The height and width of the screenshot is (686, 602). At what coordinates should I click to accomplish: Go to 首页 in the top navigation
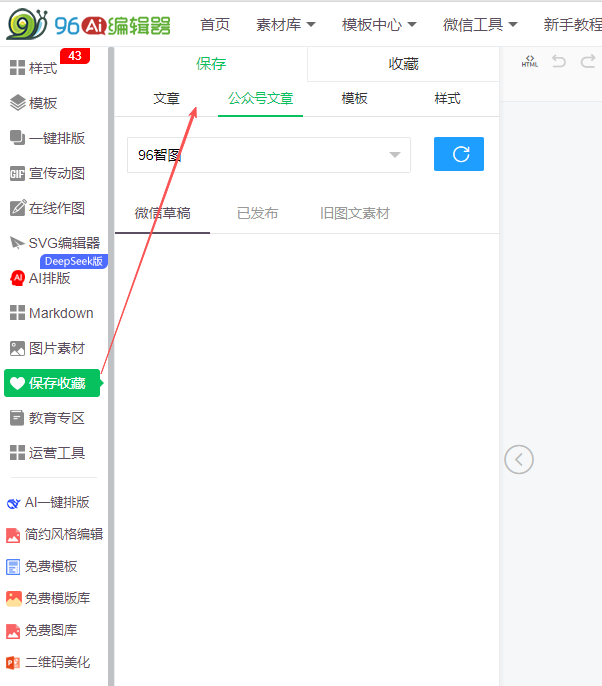click(214, 24)
